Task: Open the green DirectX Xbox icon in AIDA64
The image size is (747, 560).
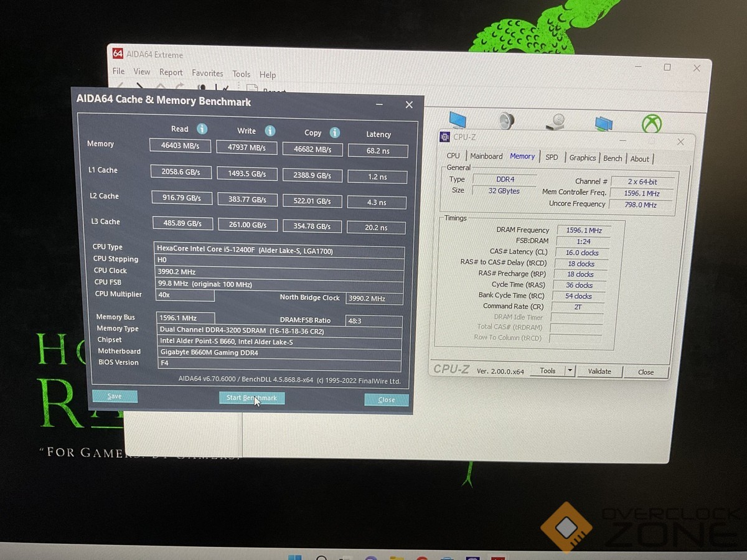Action: 652,124
